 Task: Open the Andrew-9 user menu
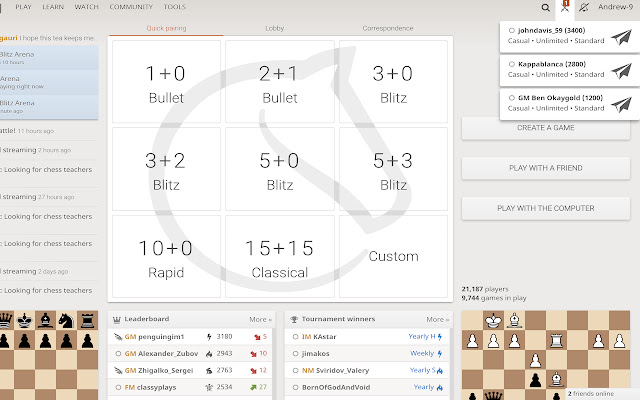(x=616, y=7)
